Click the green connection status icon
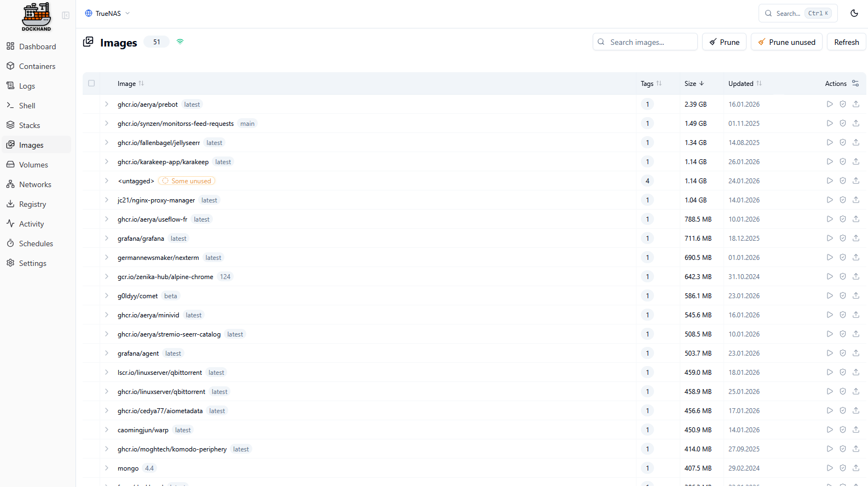 pyautogui.click(x=180, y=42)
